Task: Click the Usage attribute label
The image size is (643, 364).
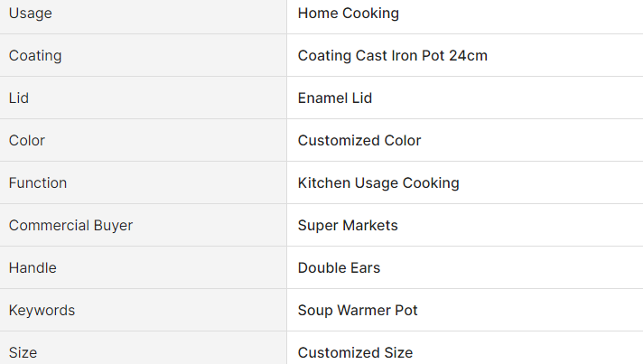Action: (30, 13)
